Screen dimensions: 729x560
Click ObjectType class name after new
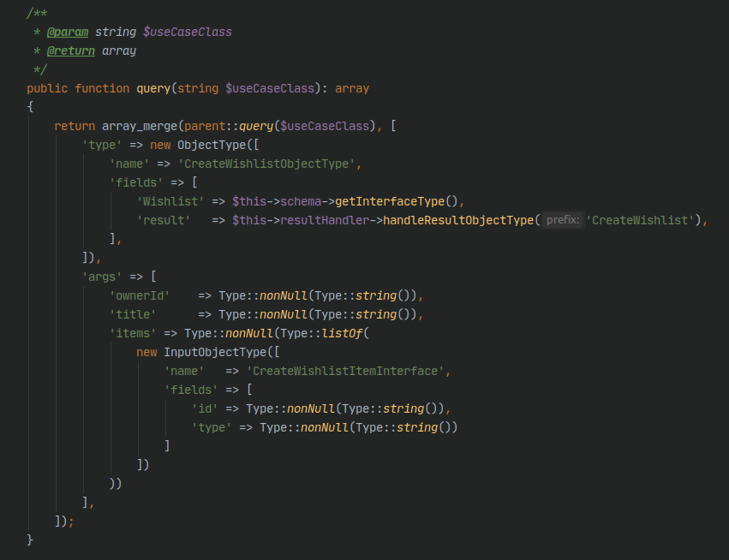click(212, 145)
